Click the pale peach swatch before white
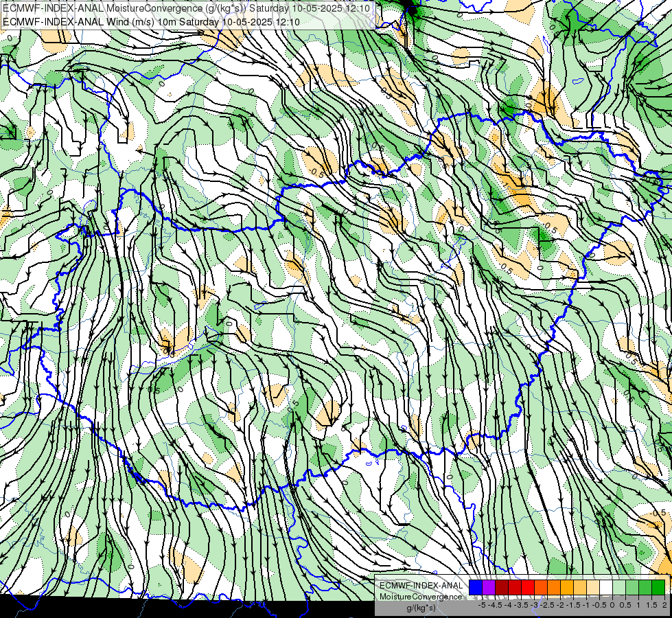672x618 pixels. [x=593, y=588]
